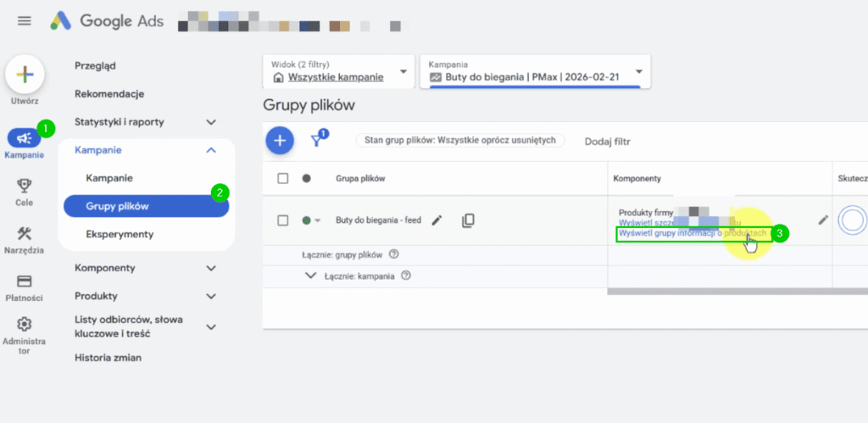Select Kampanie sub-item

pos(109,178)
